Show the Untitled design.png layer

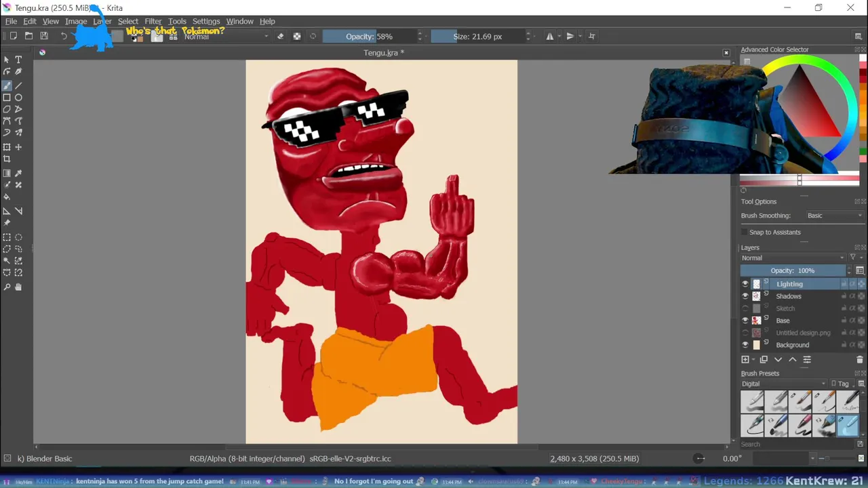click(x=745, y=333)
